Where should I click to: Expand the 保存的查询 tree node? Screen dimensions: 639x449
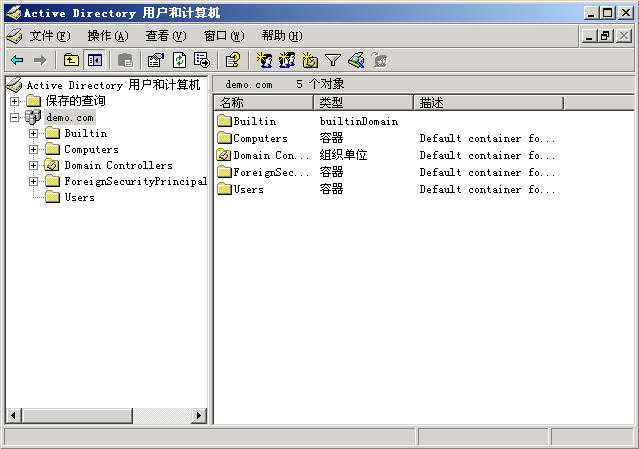click(x=14, y=101)
